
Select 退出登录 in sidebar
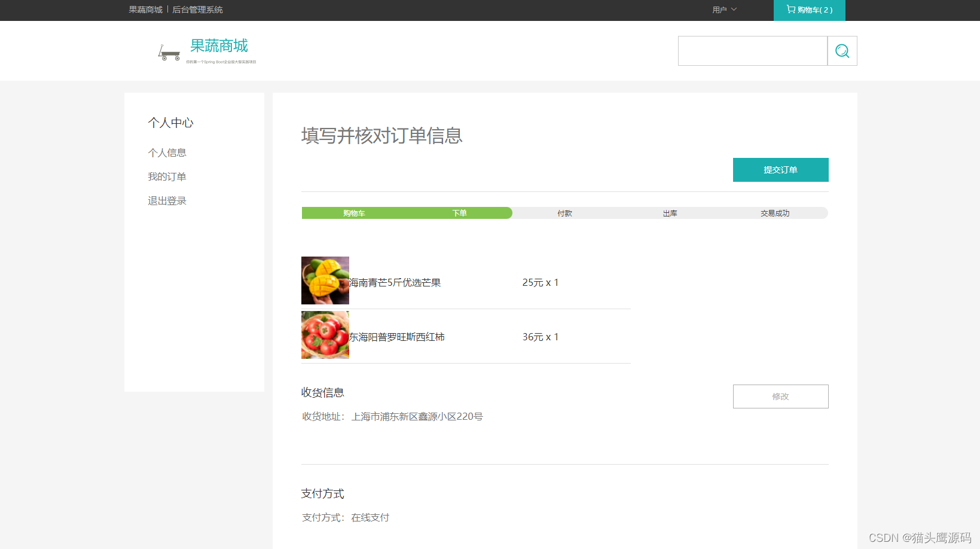[x=167, y=201]
